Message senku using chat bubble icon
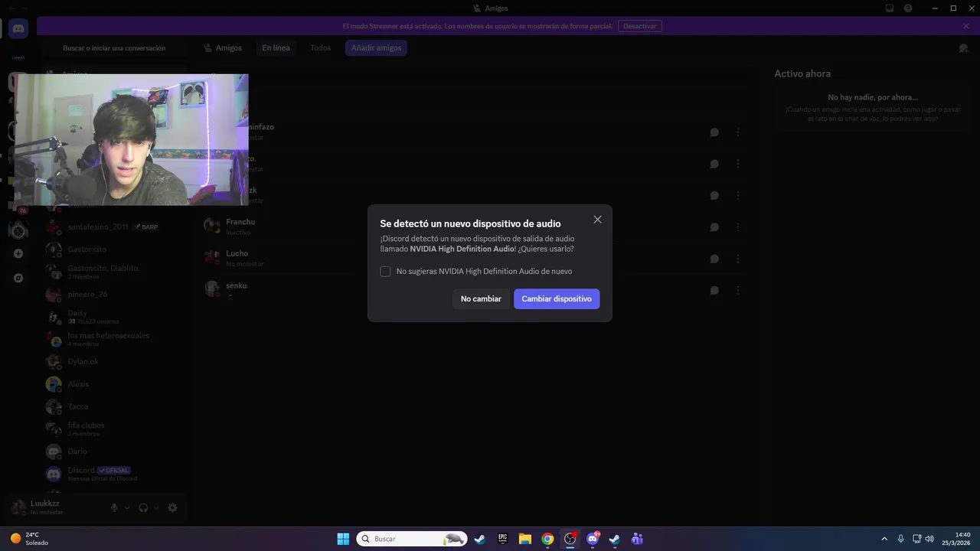Screen dimensions: 980x551 click(x=714, y=291)
